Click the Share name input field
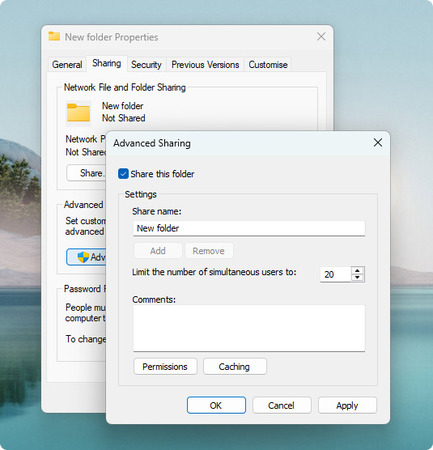This screenshot has height=450, width=433. [x=249, y=228]
